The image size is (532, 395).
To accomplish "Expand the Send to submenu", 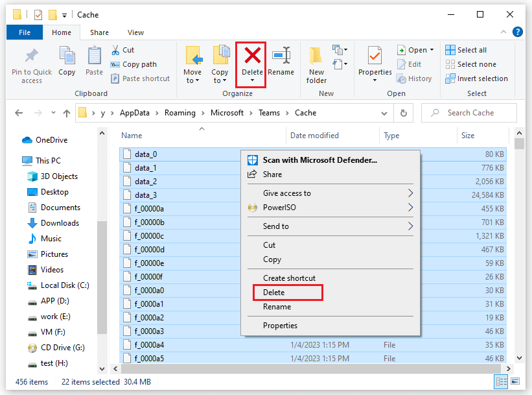I will [x=330, y=226].
